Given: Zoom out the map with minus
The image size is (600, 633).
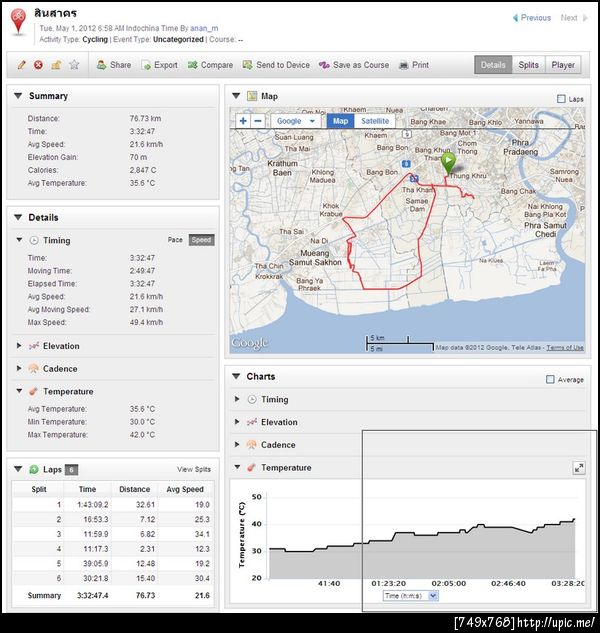Looking at the screenshot, I should point(258,121).
